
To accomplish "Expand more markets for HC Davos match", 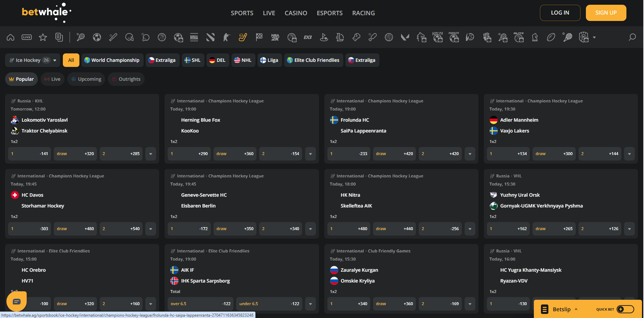I will (x=151, y=229).
